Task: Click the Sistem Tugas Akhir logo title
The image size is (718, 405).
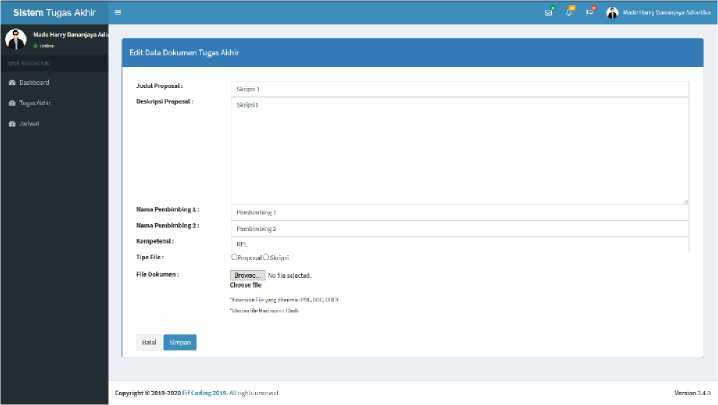Action: pos(54,12)
